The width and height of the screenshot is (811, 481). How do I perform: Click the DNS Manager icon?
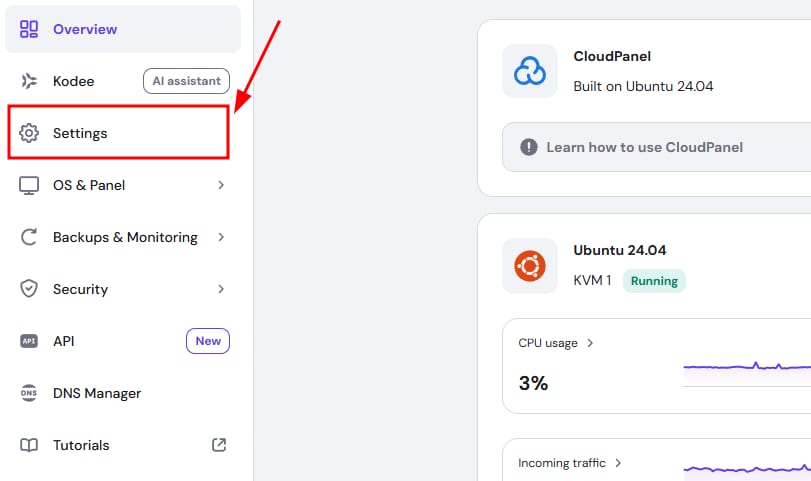click(29, 393)
